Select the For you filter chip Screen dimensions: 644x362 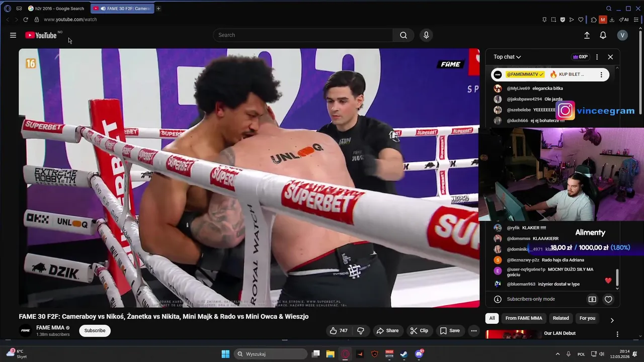coord(587,318)
